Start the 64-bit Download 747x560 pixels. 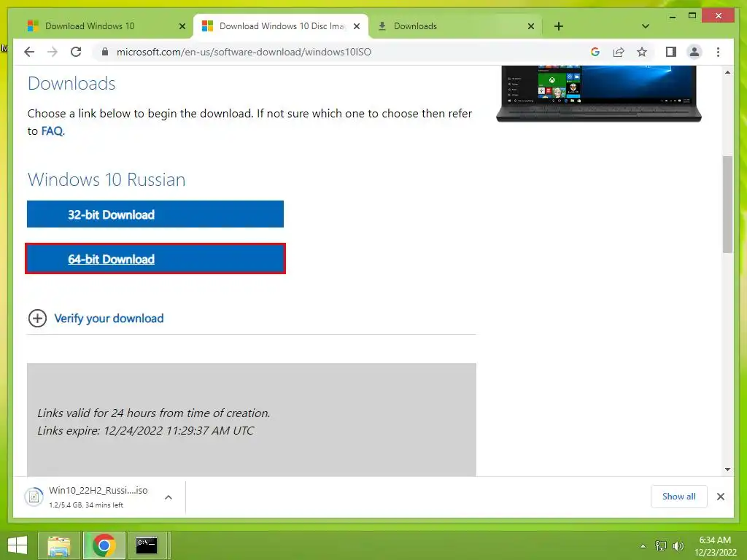pos(155,259)
